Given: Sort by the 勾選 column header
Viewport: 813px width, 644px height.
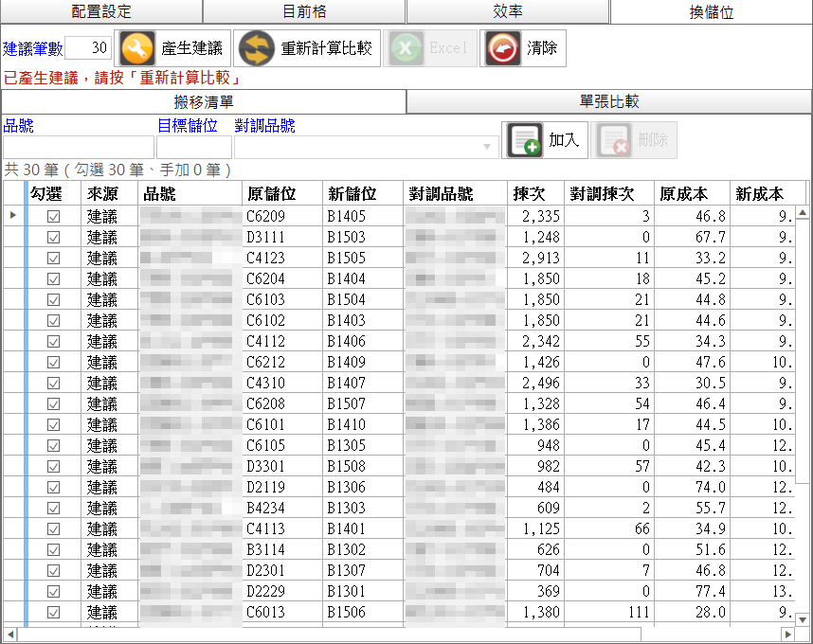Looking at the screenshot, I should coord(53,194).
